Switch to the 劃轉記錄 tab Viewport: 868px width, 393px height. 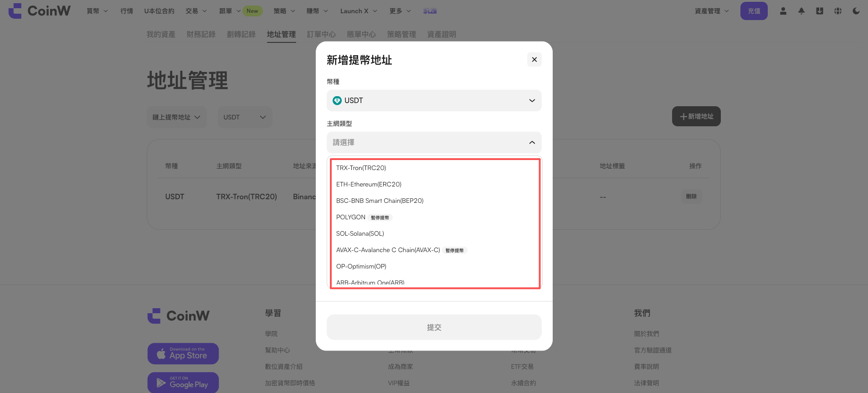tap(241, 34)
